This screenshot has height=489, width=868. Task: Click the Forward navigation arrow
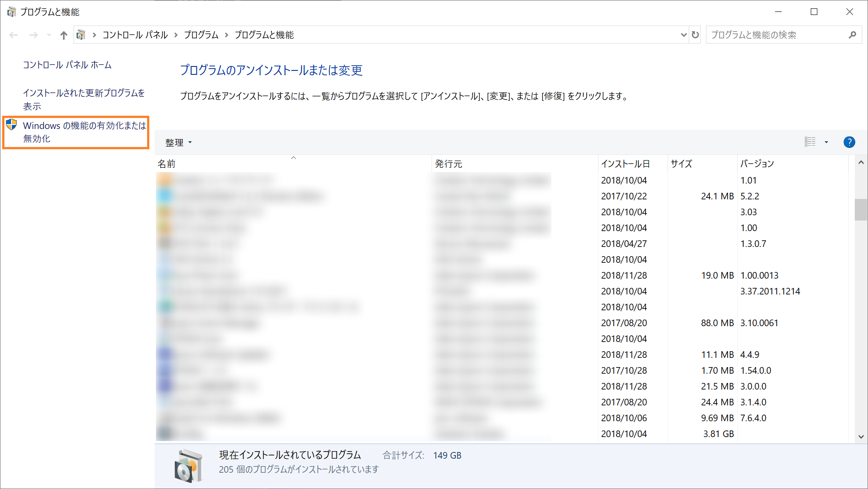[x=33, y=35]
